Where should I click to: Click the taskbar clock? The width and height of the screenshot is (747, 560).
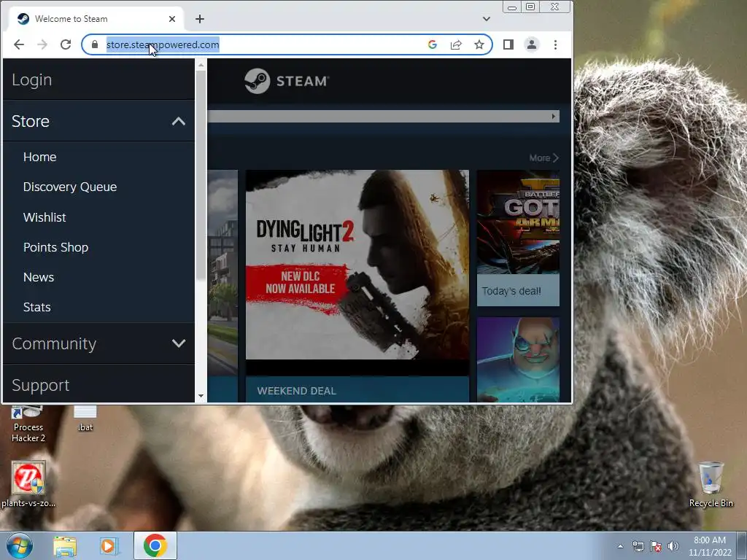(x=709, y=546)
